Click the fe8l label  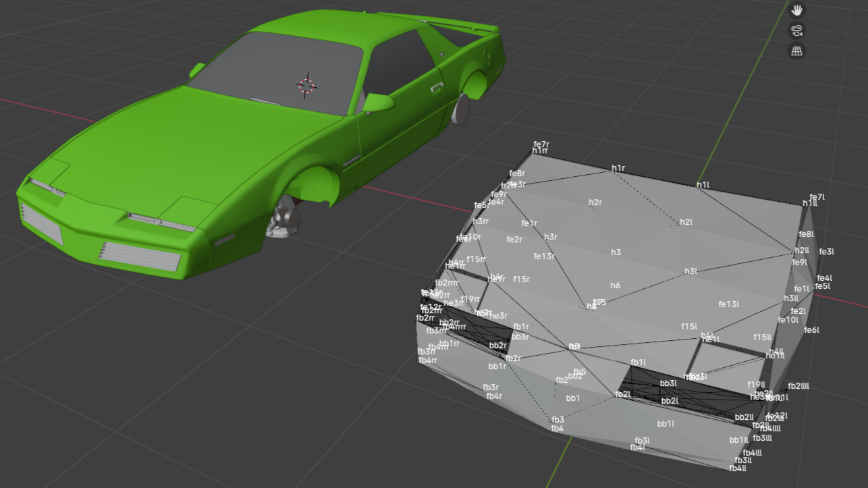pyautogui.click(x=806, y=234)
